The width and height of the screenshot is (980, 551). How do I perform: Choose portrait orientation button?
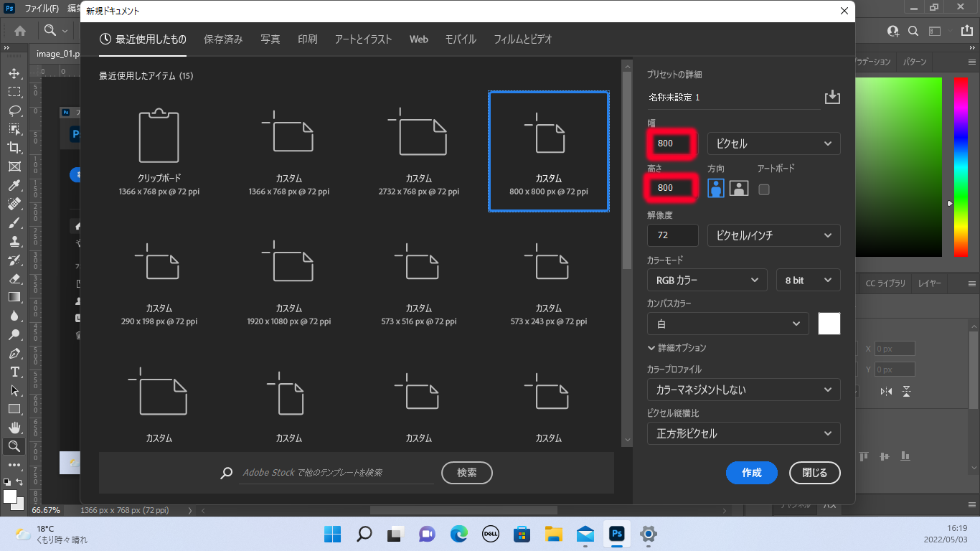[715, 189]
